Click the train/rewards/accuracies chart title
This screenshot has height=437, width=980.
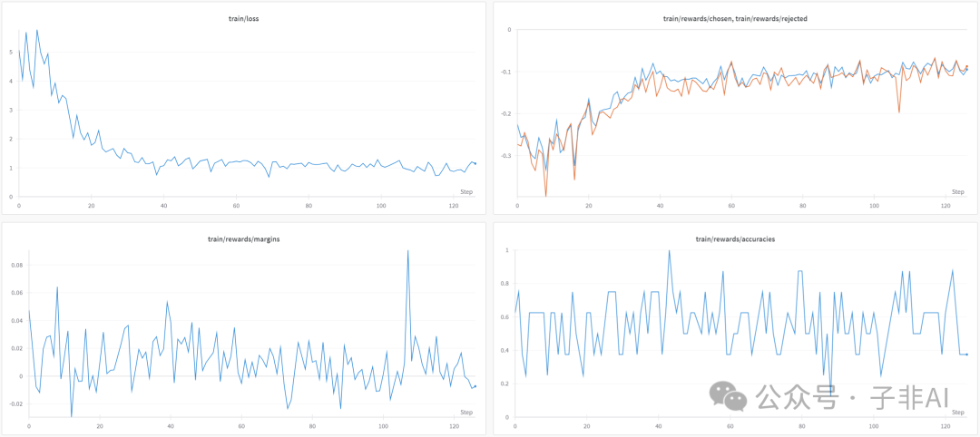[735, 238]
